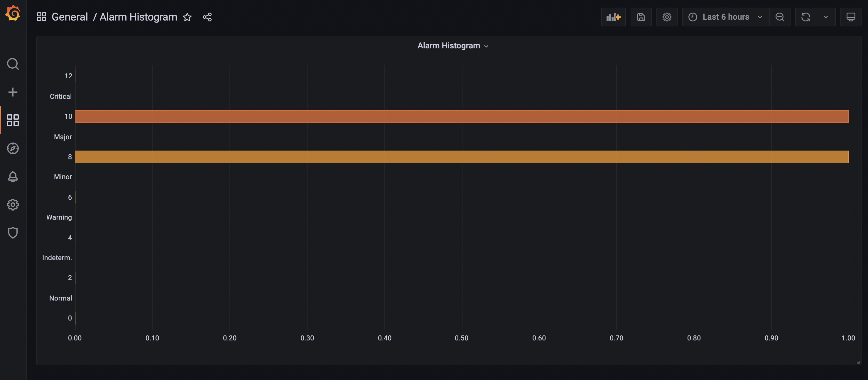The height and width of the screenshot is (380, 868).
Task: Click the Grafana logo in the top corner
Action: pyautogui.click(x=13, y=13)
